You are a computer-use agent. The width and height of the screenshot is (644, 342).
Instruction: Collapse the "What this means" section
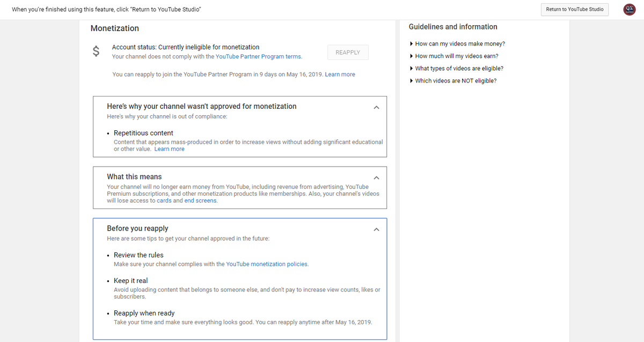click(x=376, y=177)
